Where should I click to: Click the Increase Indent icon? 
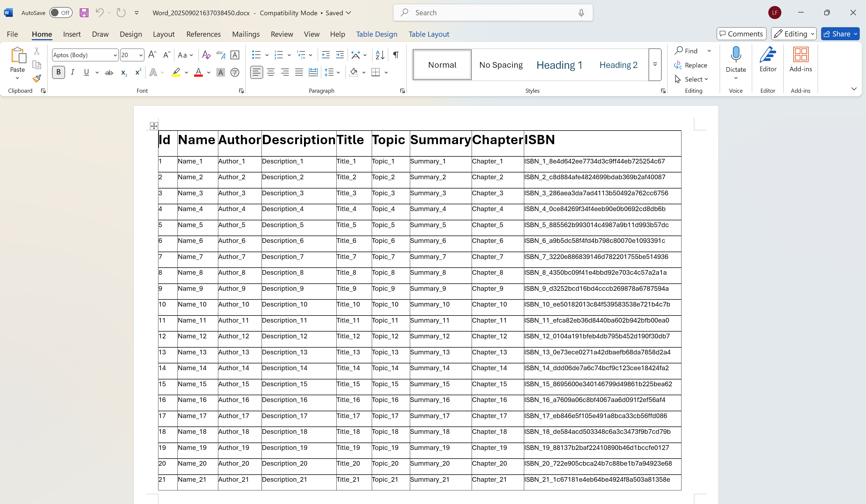pos(340,55)
